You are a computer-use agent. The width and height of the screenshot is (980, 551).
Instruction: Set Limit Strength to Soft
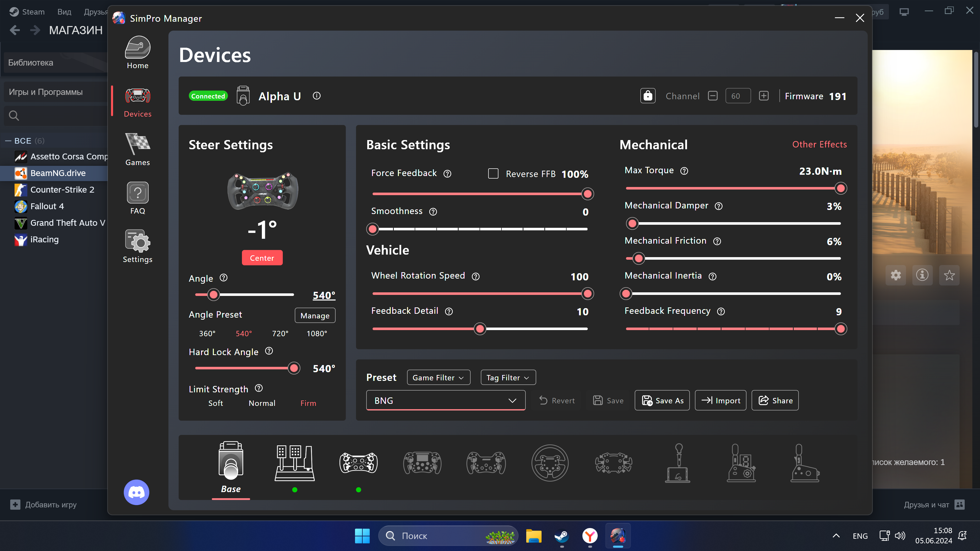[215, 403]
